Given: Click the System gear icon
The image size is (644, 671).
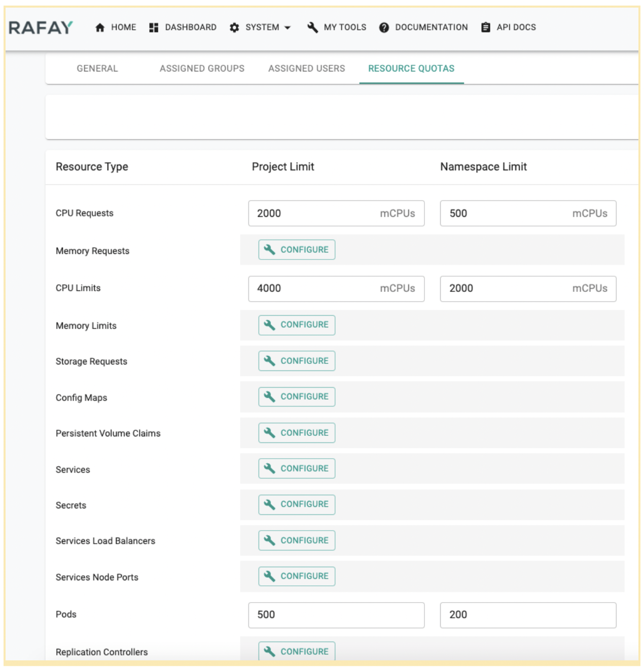Looking at the screenshot, I should coord(234,27).
